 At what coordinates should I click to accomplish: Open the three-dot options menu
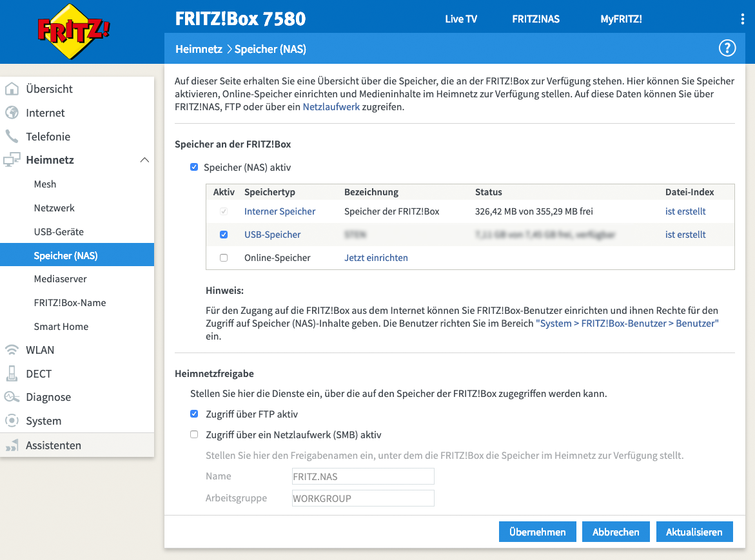742,19
